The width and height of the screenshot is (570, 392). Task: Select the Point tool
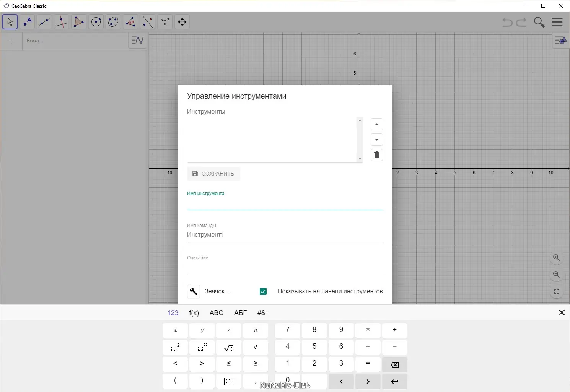coord(27,22)
